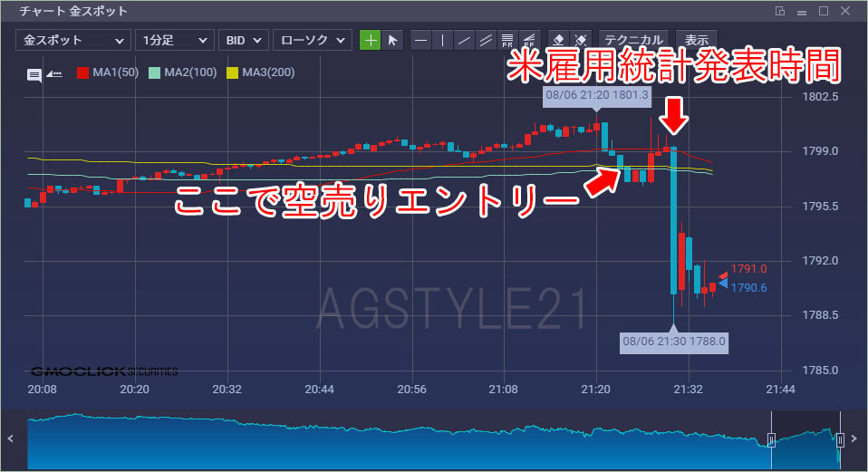This screenshot has height=472, width=868.
Task: Select the eraser tool
Action: [558, 40]
